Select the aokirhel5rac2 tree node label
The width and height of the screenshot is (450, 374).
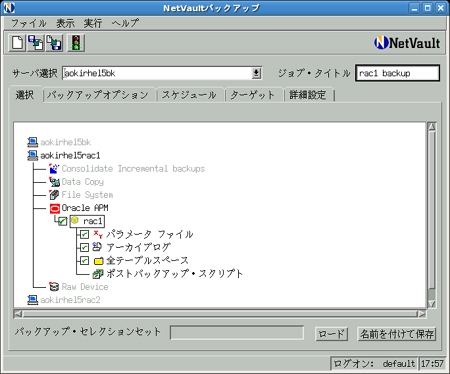click(70, 300)
